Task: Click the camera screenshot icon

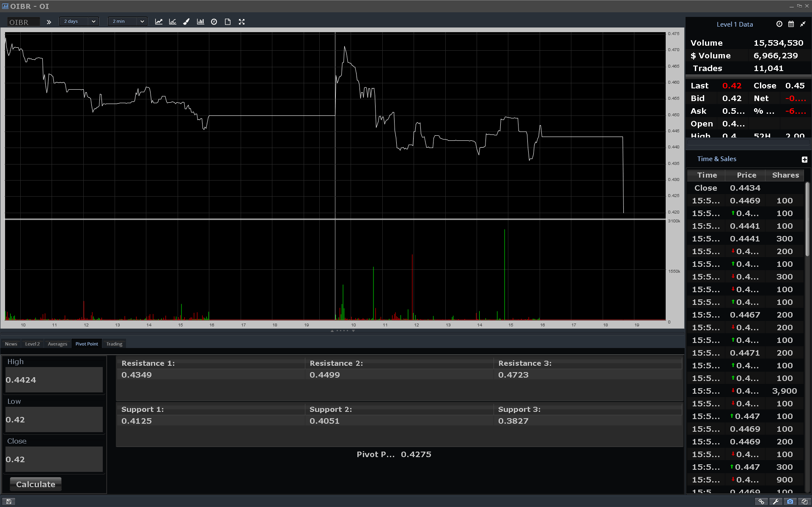Action: 790,502
